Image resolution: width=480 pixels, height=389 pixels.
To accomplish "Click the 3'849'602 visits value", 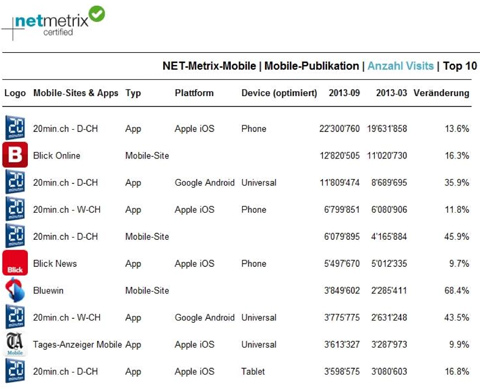I will pyautogui.click(x=342, y=291).
